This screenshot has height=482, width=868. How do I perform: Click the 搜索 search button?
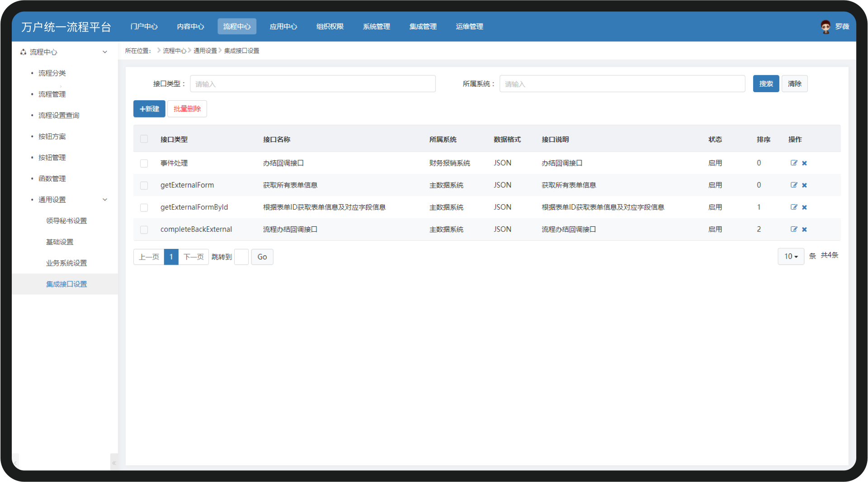pyautogui.click(x=765, y=84)
